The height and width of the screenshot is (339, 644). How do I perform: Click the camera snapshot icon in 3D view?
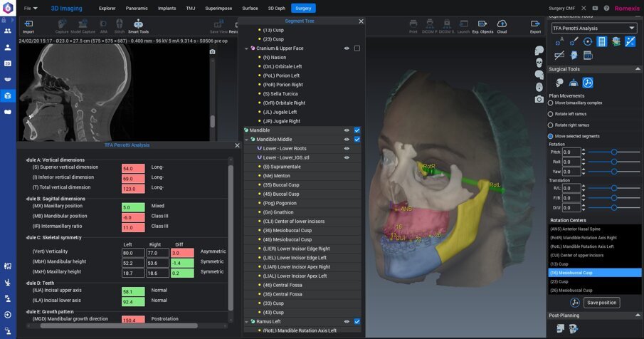[539, 98]
